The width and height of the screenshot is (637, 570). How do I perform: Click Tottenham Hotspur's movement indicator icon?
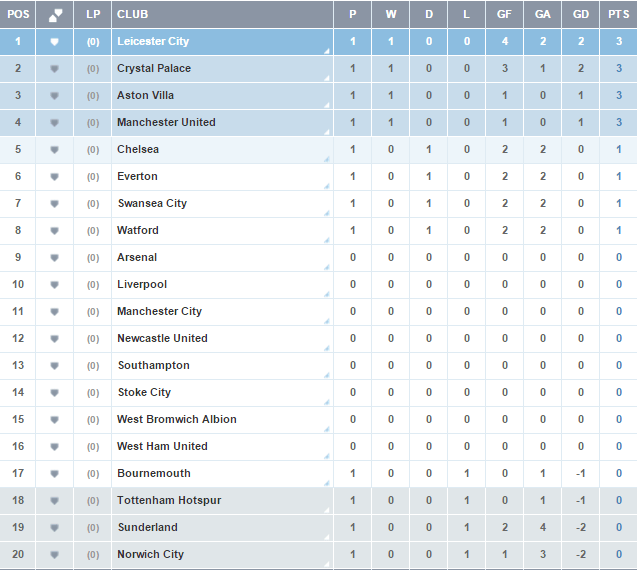[x=54, y=501]
